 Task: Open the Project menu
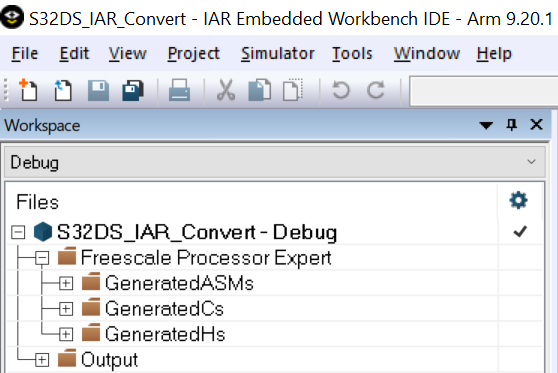(x=194, y=54)
